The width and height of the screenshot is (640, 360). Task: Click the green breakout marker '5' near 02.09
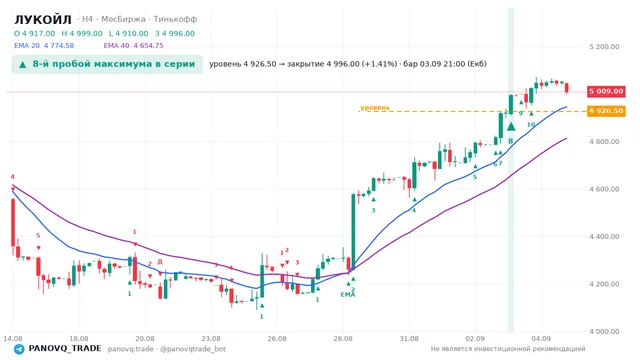475,177
